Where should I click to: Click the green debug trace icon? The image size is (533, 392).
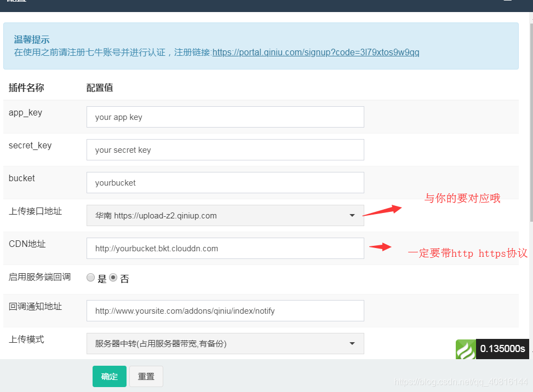466,349
